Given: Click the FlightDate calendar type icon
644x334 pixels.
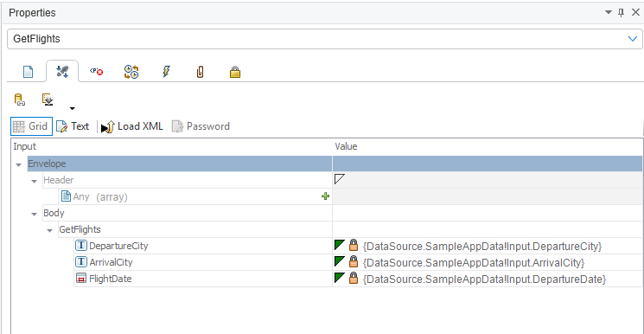Looking at the screenshot, I should point(81,279).
